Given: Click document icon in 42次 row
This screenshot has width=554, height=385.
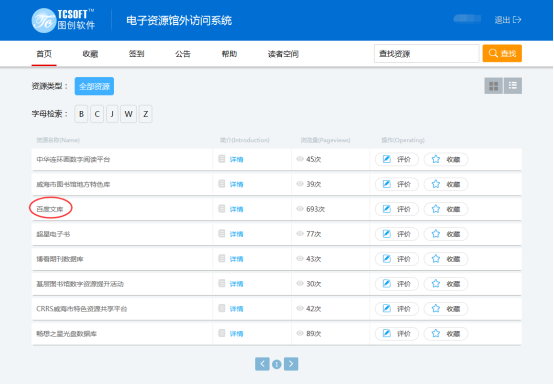Looking at the screenshot, I should click(222, 308).
